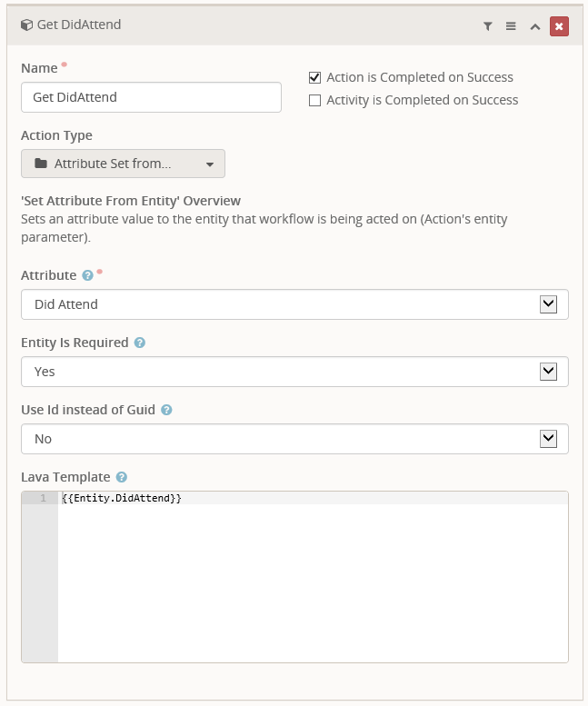The width and height of the screenshot is (588, 706).
Task: Open the Did Attend attribute dropdown
Action: click(x=547, y=304)
